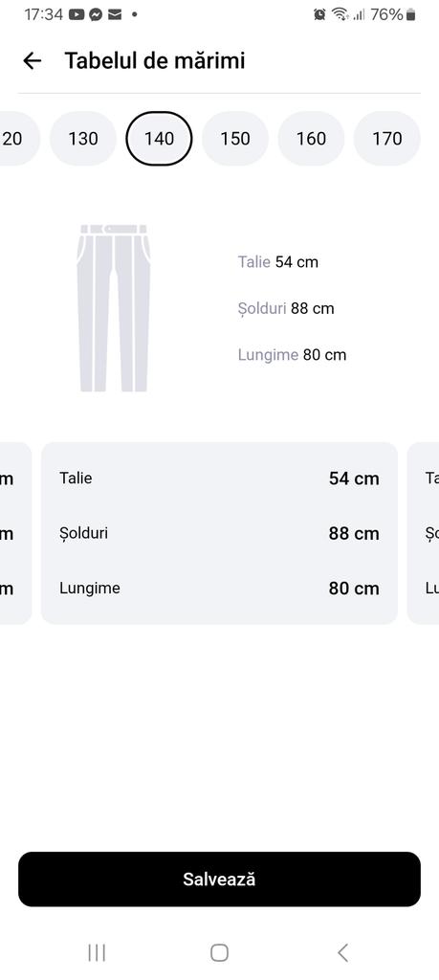Screen dimensions: 439x980
Task: Select size 140 chip
Action: 159,138
